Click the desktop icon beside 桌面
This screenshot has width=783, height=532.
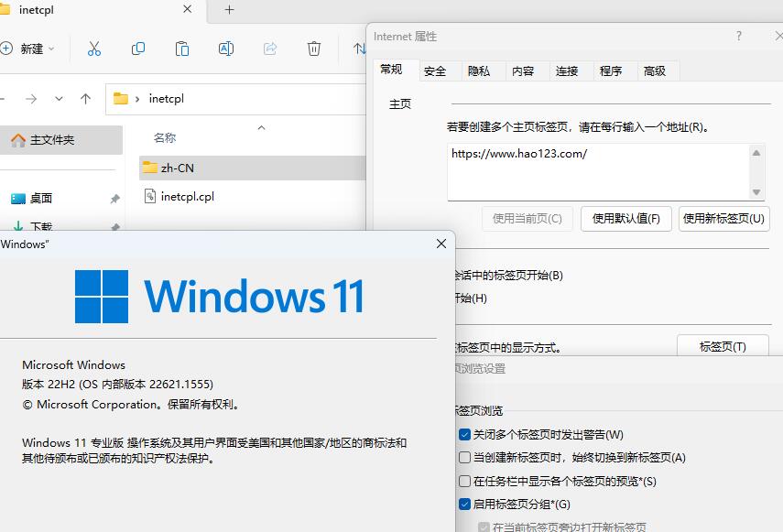(x=18, y=199)
